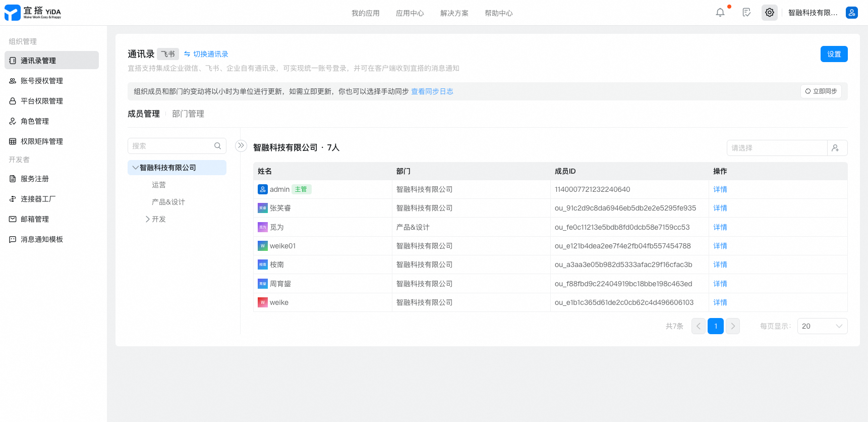Click the add member icon beside selector
The height and width of the screenshot is (422, 868).
click(836, 148)
